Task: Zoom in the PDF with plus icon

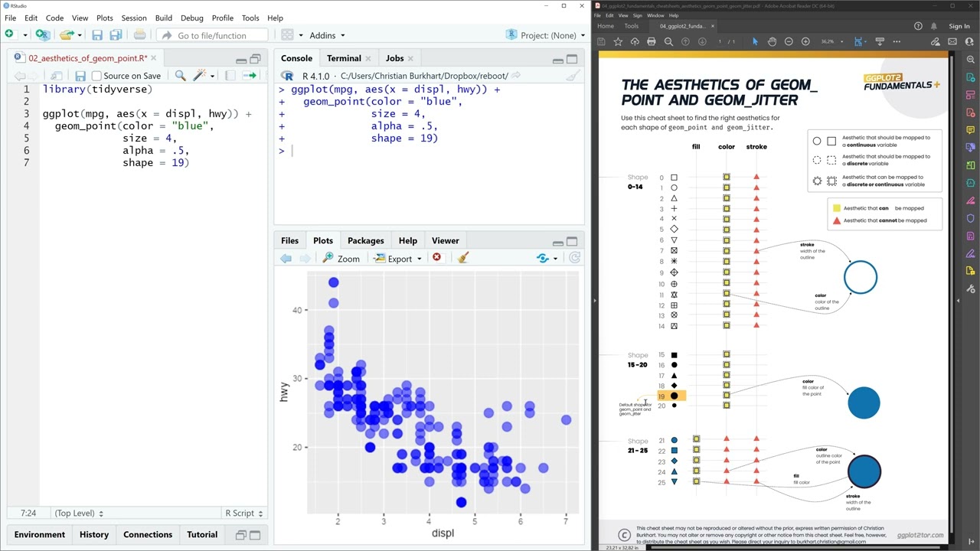Action: coord(805,41)
